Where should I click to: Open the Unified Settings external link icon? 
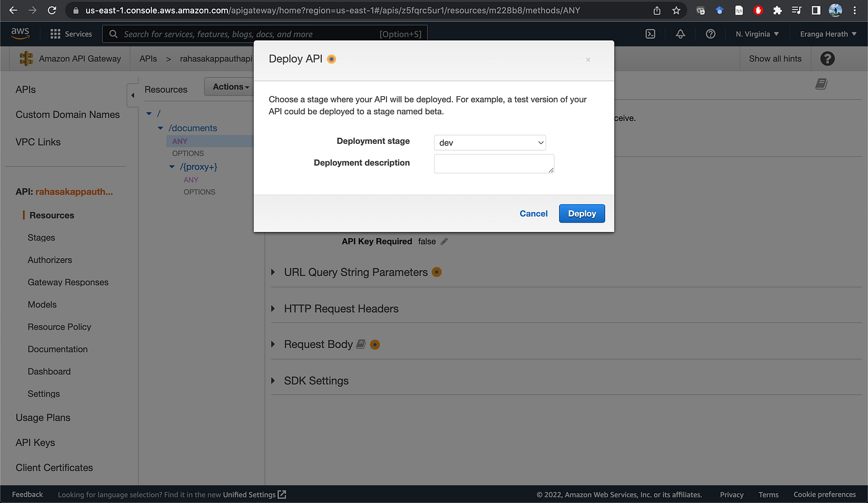click(x=281, y=494)
